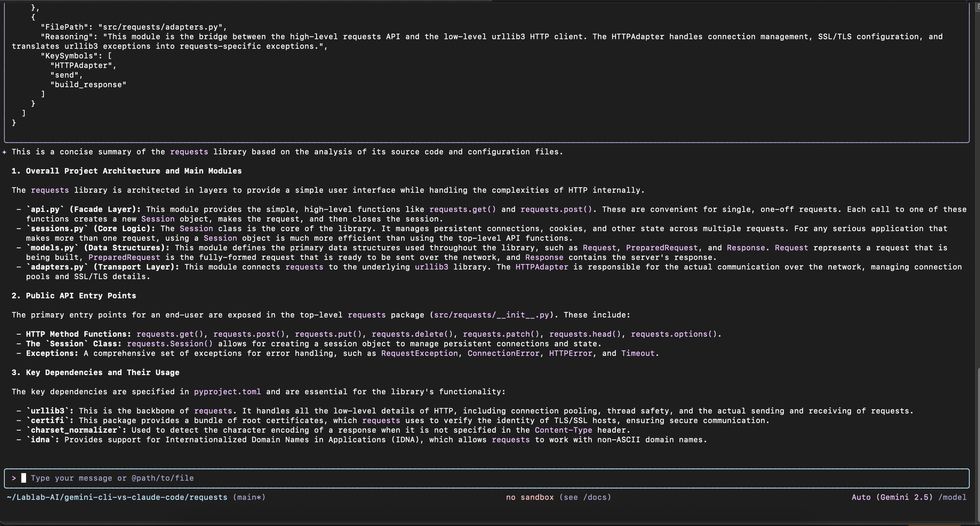
Task: Click the (main*) git branch indicator
Action: [x=250, y=497]
